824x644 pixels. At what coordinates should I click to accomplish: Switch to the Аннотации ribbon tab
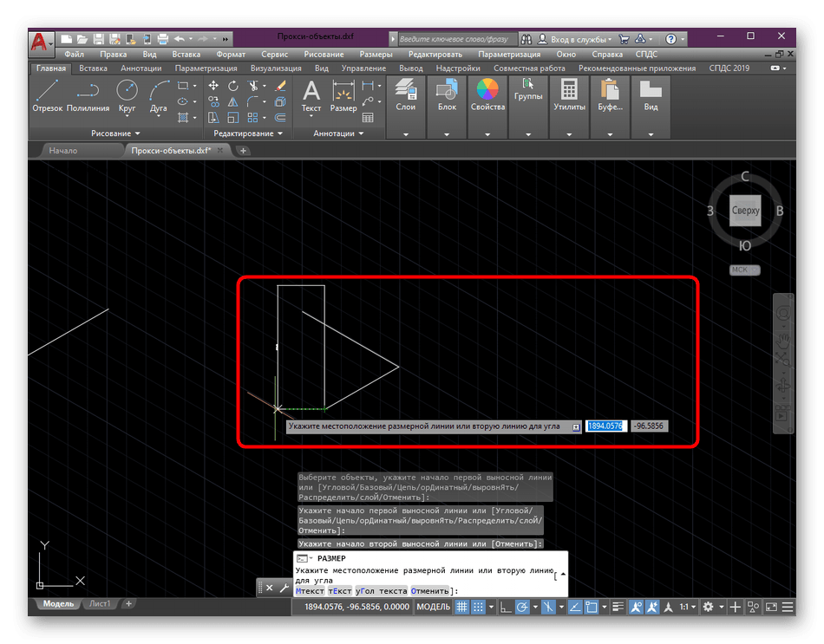click(141, 68)
